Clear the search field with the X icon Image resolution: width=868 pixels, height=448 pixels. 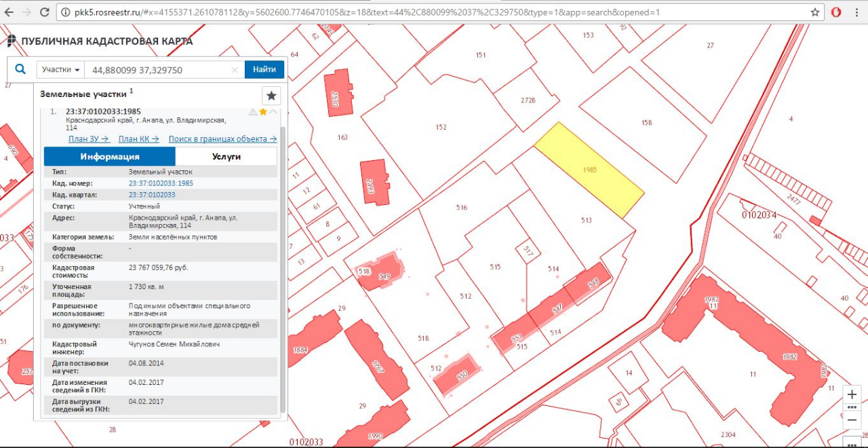(235, 70)
